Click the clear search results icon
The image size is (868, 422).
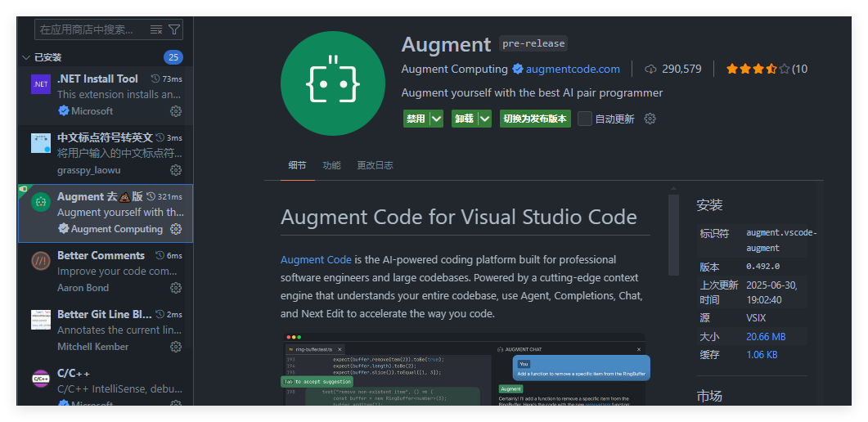click(x=156, y=29)
